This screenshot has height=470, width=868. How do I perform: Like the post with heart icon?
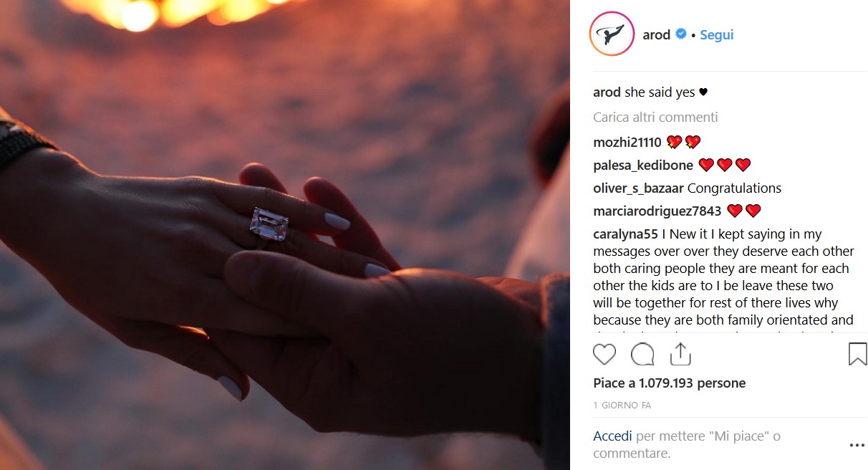(x=604, y=355)
